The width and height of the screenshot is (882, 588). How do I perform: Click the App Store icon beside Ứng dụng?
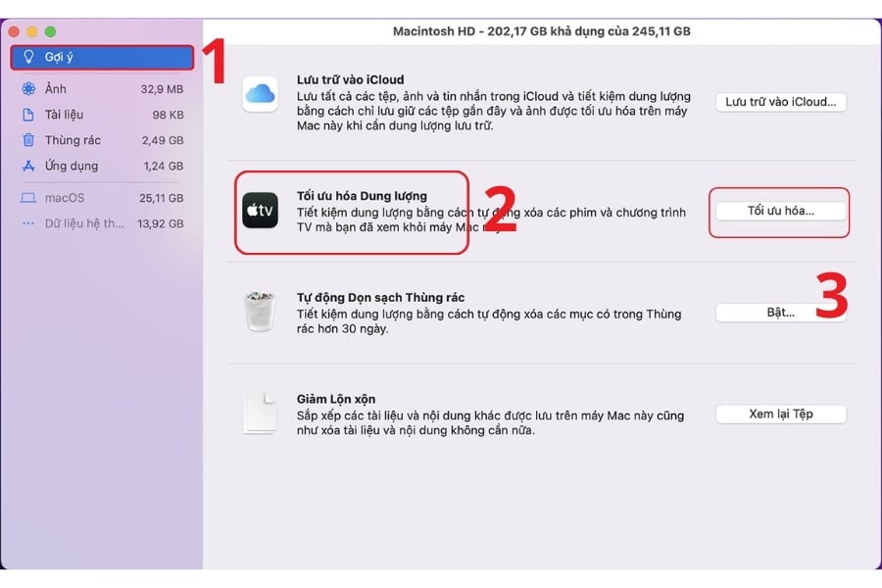pos(29,166)
